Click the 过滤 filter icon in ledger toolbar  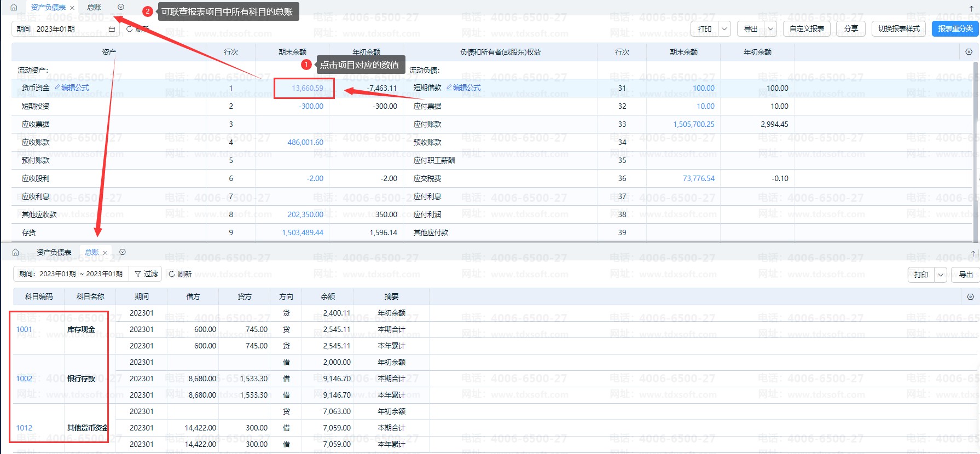(138, 274)
